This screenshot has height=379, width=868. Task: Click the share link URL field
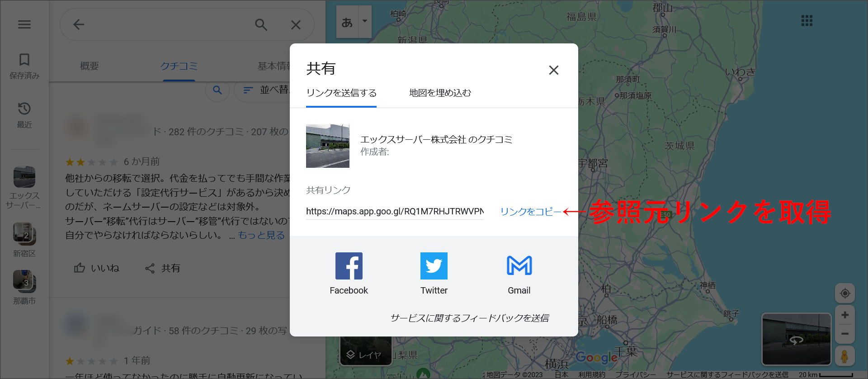pyautogui.click(x=395, y=211)
